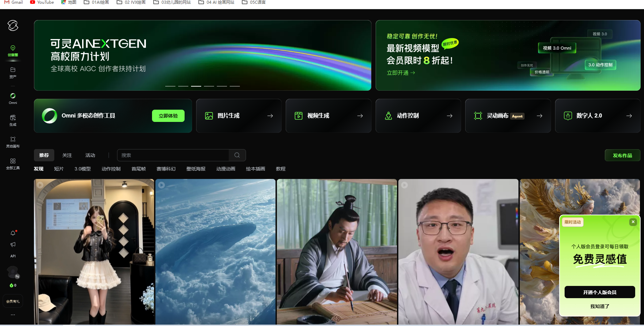The height and width of the screenshot is (326, 644).
Task: Open the API sidebar entry
Action: (13, 256)
